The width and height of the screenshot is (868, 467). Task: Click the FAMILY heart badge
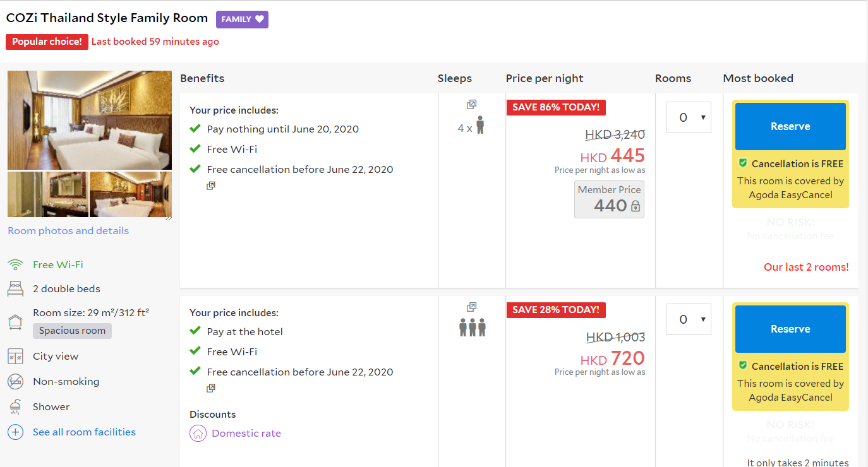(x=242, y=20)
